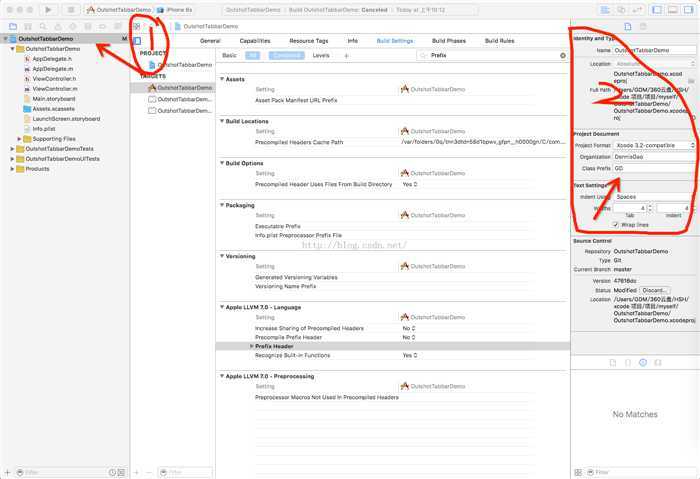700x479 pixels.
Task: Expand the OutshotTabbarDemoTests group
Action: (12, 149)
